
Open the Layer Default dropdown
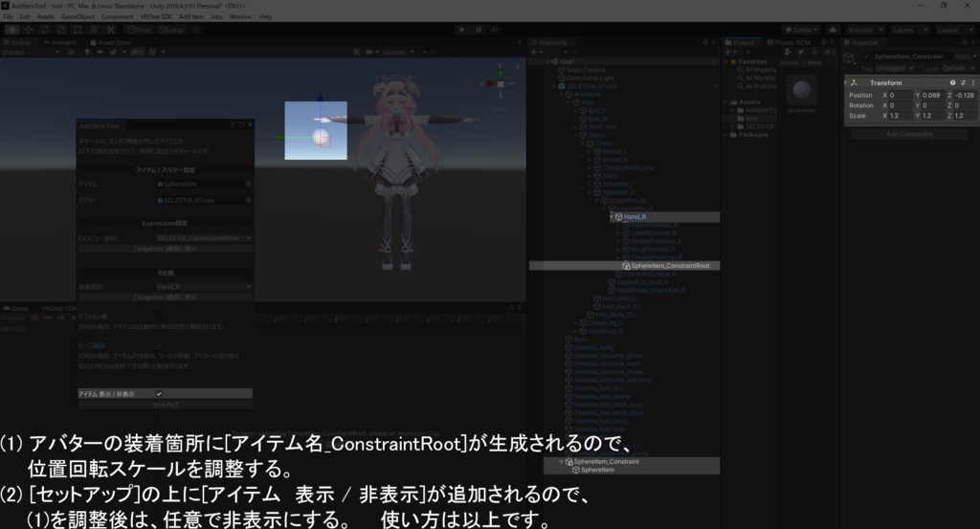pyautogui.click(x=957, y=68)
